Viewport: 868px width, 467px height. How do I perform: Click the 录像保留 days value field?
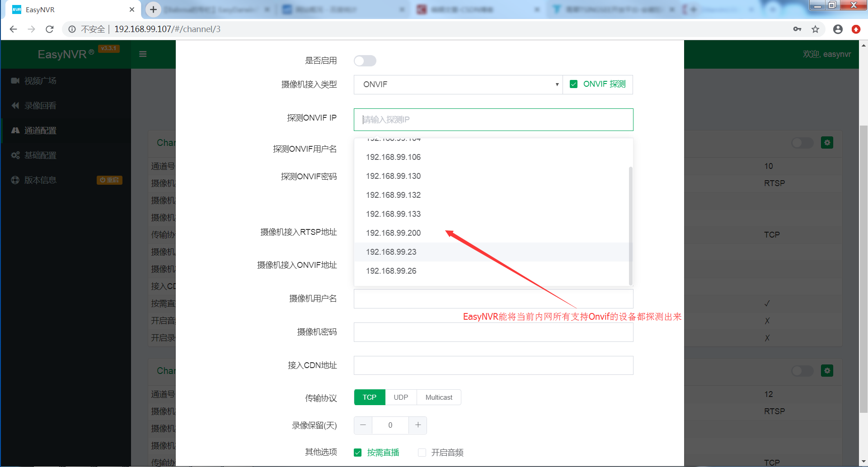[390, 425]
